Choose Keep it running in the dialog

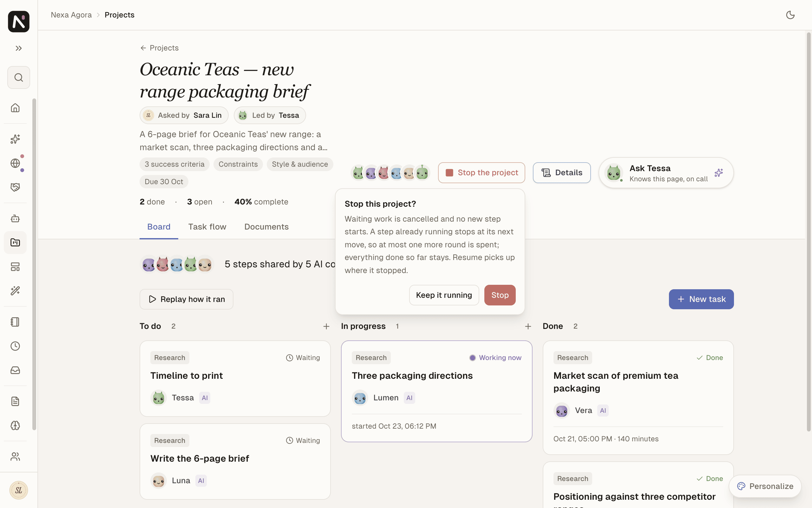click(444, 295)
